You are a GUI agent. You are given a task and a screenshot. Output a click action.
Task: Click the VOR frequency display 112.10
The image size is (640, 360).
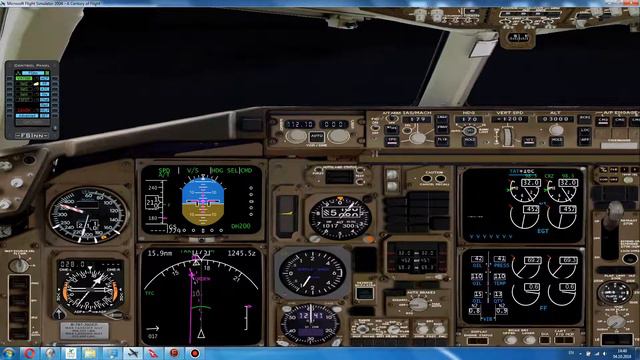299,124
